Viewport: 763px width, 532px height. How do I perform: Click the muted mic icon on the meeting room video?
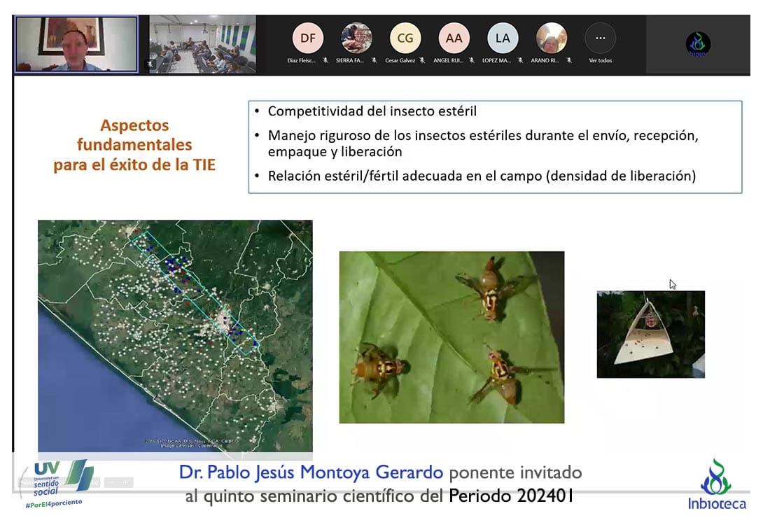[149, 64]
